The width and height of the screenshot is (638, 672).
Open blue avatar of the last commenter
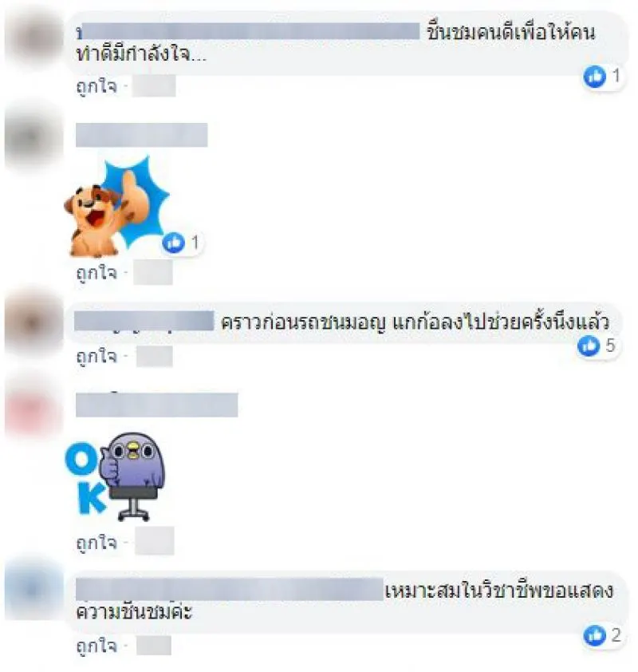34,591
